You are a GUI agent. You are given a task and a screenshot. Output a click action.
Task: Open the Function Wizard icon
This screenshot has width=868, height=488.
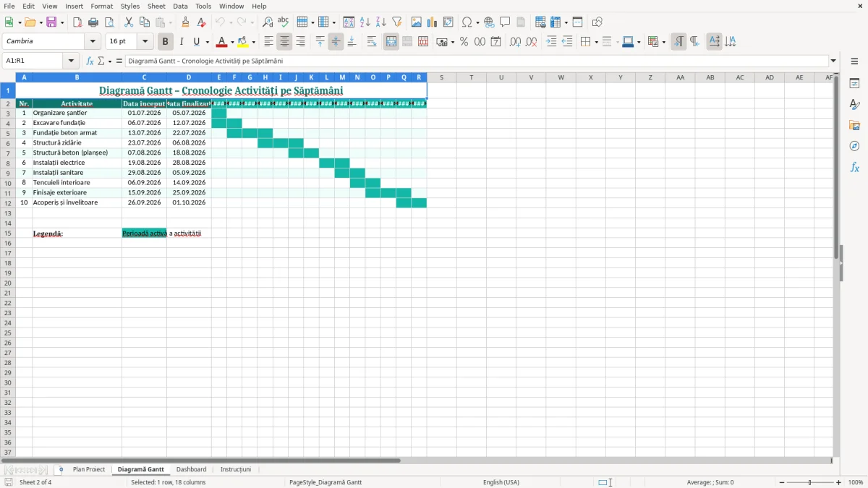click(x=90, y=61)
